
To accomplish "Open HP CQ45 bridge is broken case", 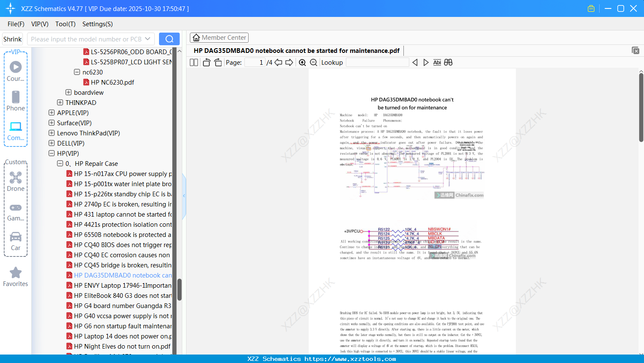I will 119,265.
